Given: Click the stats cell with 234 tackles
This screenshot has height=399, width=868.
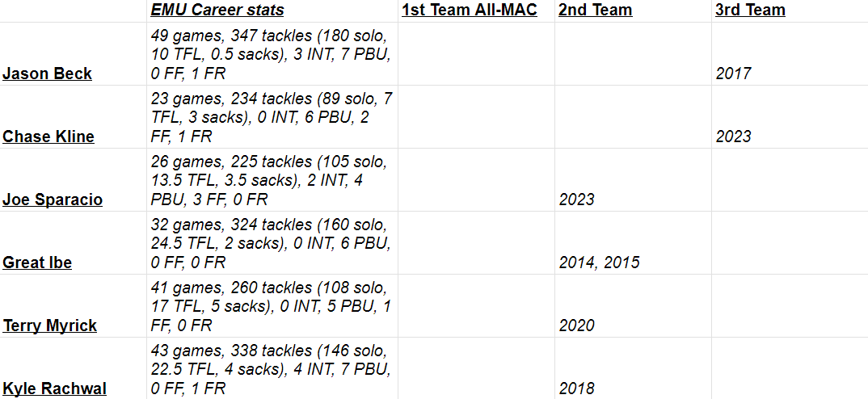Looking at the screenshot, I should pos(271,117).
